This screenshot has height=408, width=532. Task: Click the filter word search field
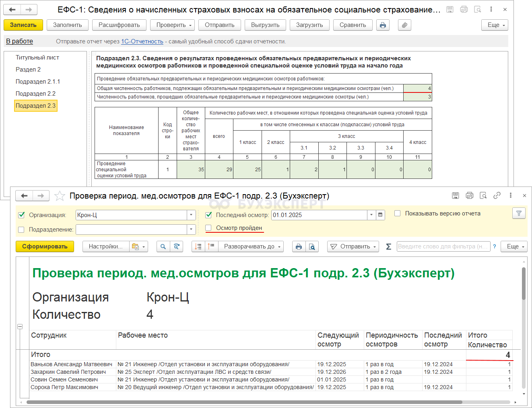443,247
